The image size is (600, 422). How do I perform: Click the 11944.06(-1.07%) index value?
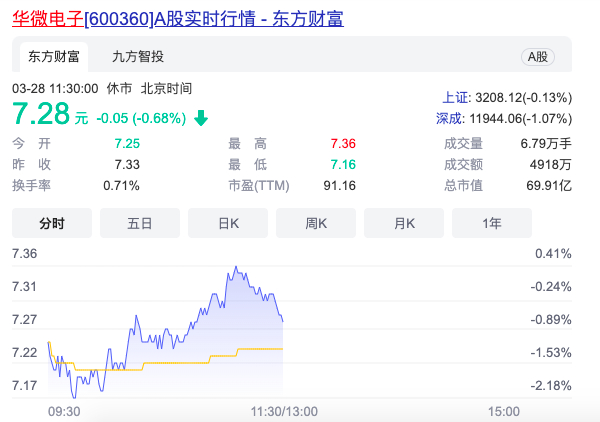click(x=520, y=119)
